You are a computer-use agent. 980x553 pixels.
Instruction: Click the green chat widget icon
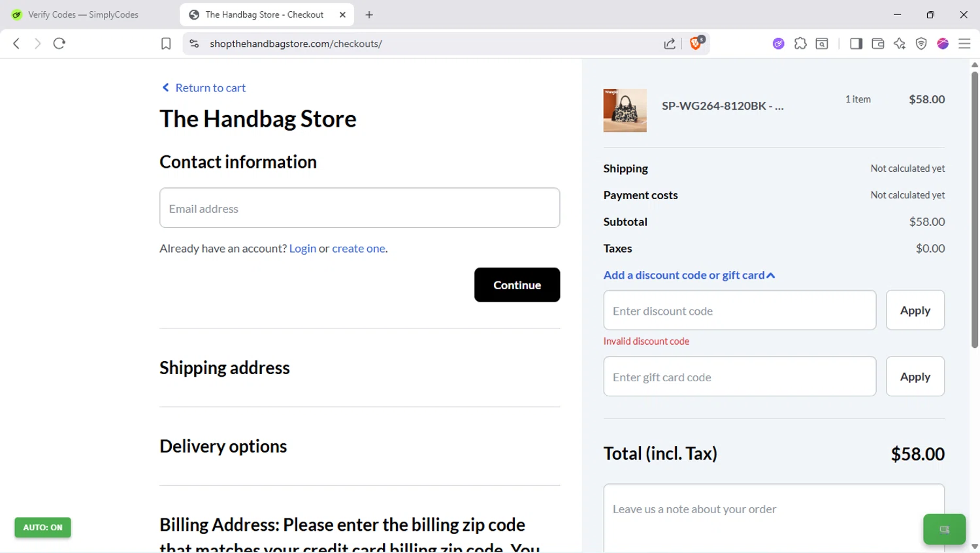(944, 529)
